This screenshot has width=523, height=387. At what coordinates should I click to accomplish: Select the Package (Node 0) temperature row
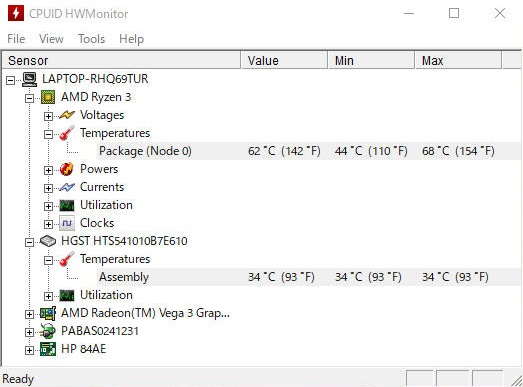(309, 151)
